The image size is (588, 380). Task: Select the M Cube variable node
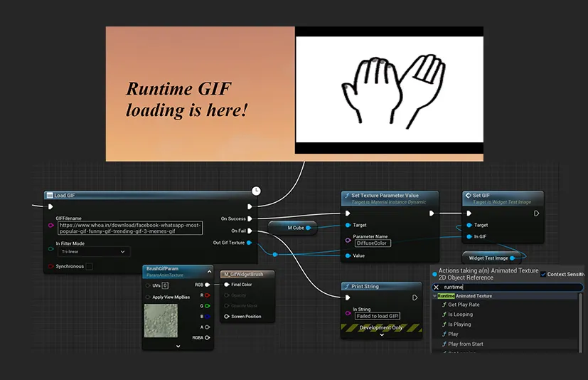pos(292,228)
